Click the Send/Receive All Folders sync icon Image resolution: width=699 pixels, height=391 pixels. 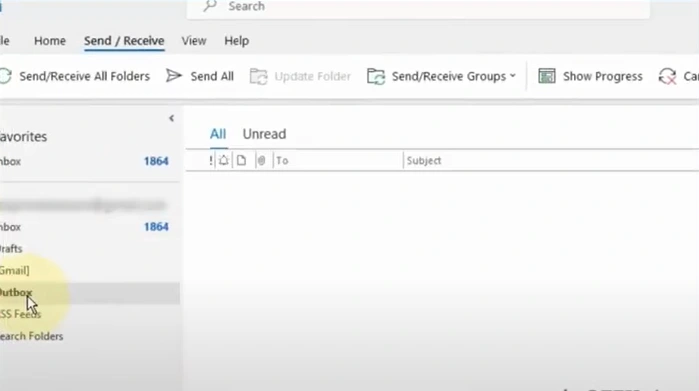pyautogui.click(x=5, y=76)
